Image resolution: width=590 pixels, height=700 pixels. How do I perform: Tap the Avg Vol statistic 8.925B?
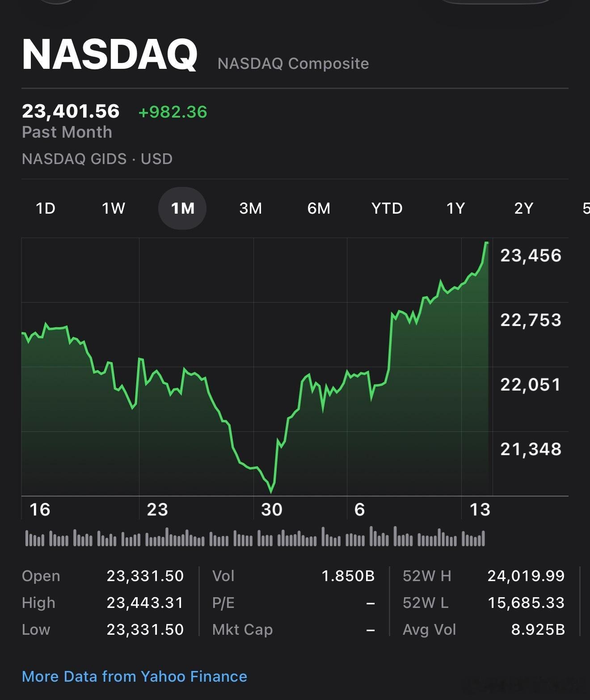pyautogui.click(x=538, y=629)
